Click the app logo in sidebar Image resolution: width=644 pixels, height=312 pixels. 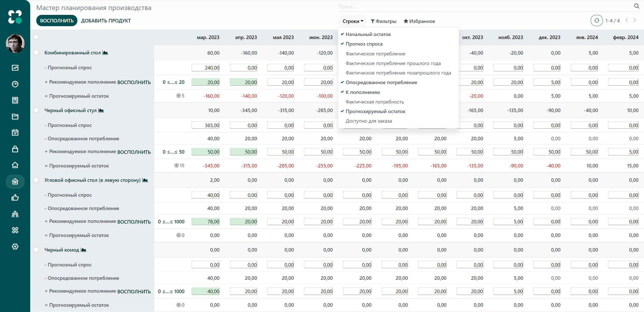tap(15, 17)
